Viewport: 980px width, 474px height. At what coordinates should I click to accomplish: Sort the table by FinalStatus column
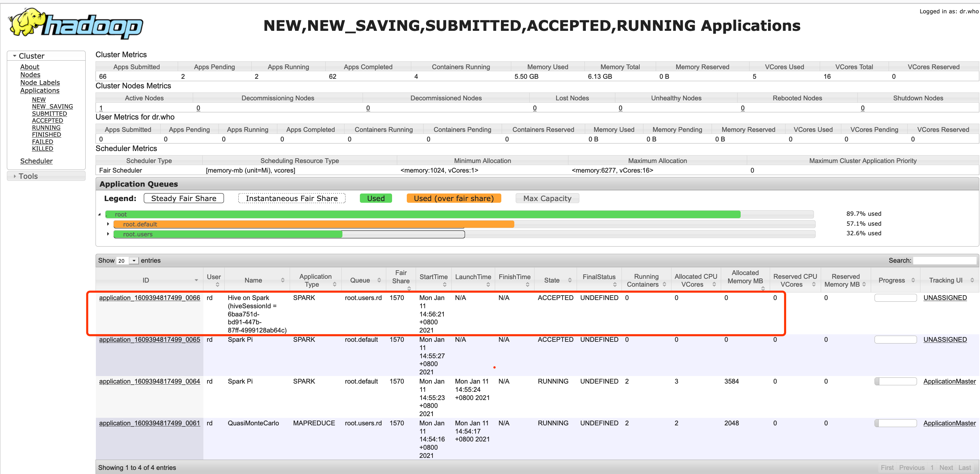pos(599,280)
